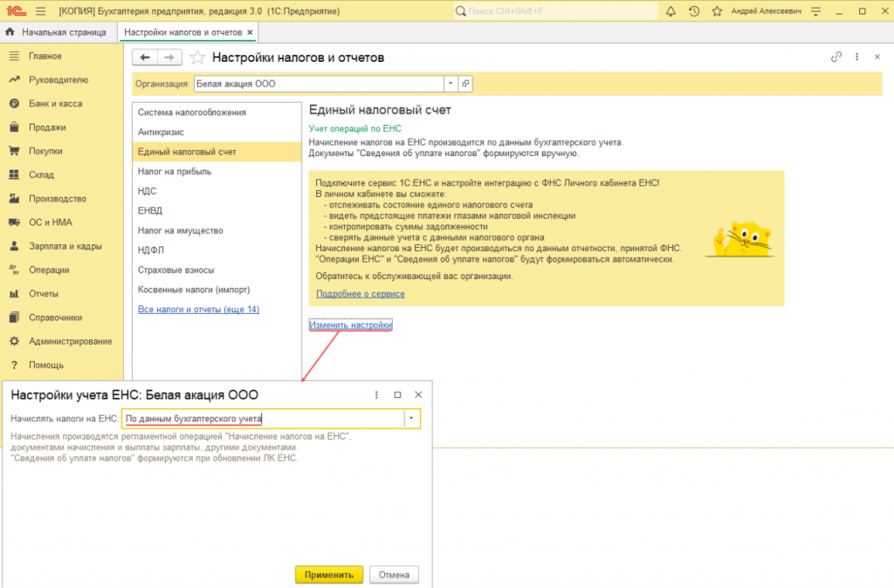Open Подробнее о сервисе link
Viewport: 894px width, 588px height.
click(x=361, y=294)
